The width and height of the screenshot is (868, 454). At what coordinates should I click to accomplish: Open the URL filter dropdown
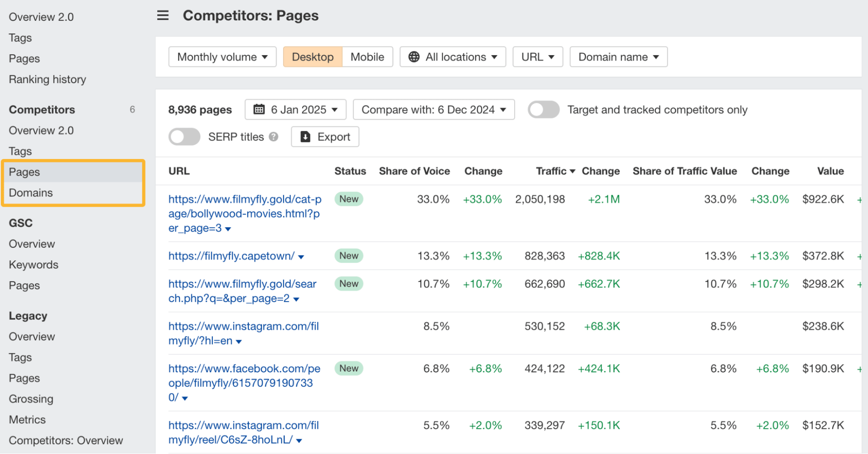538,57
